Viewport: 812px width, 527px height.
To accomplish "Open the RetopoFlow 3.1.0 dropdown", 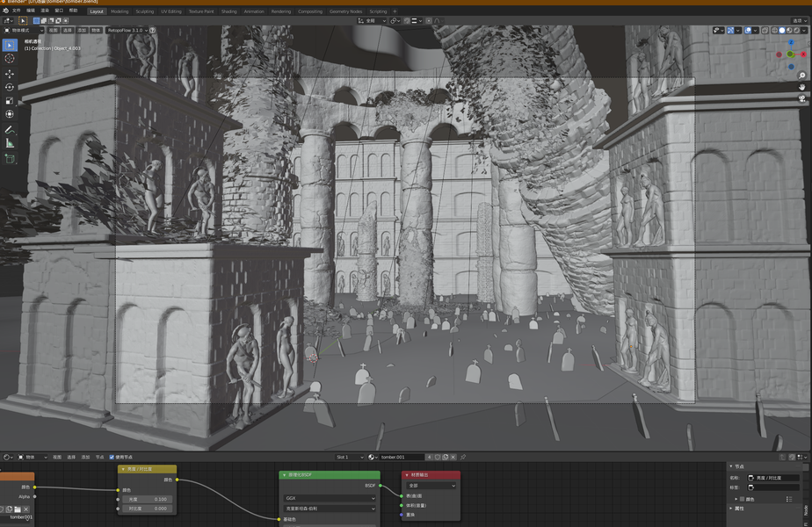I will point(127,31).
